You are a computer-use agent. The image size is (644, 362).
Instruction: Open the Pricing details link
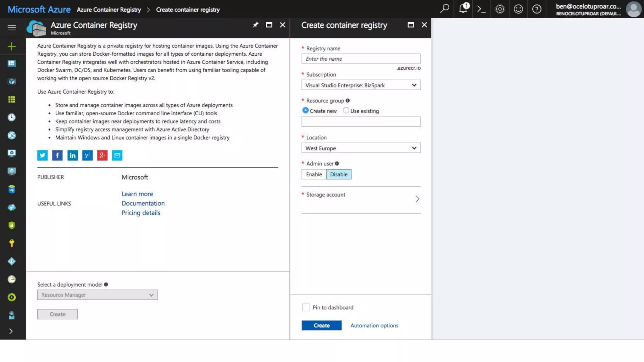click(141, 213)
